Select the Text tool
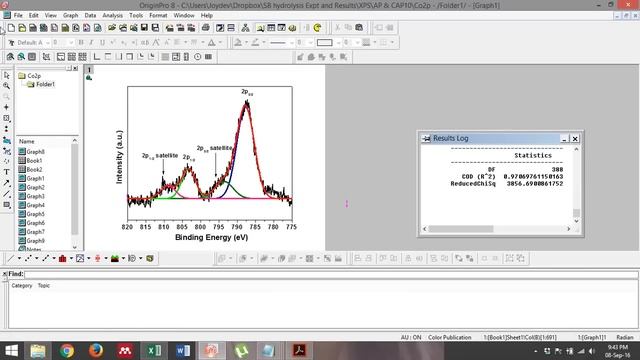The width and height of the screenshot is (640, 360). pyautogui.click(x=7, y=172)
